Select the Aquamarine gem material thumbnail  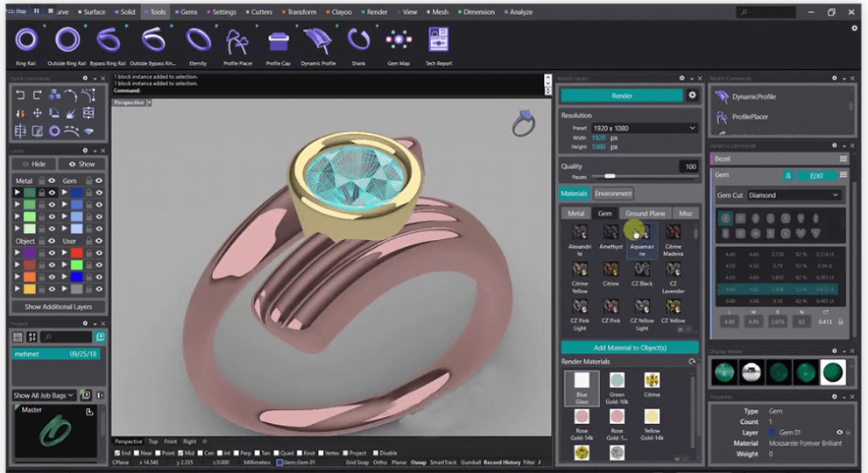(642, 232)
